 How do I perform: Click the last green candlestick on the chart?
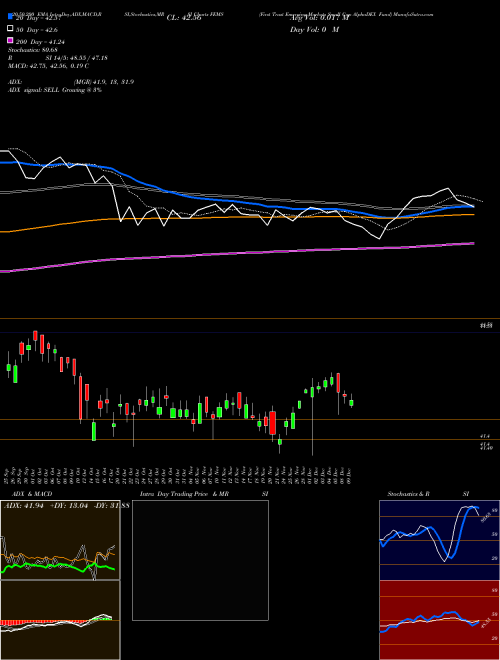pos(351,403)
